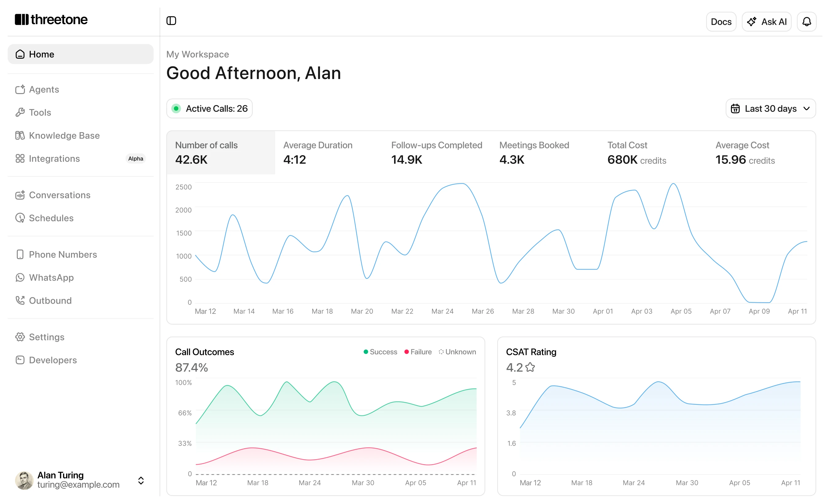
Task: Click the 87.4% success rate value
Action: click(191, 367)
